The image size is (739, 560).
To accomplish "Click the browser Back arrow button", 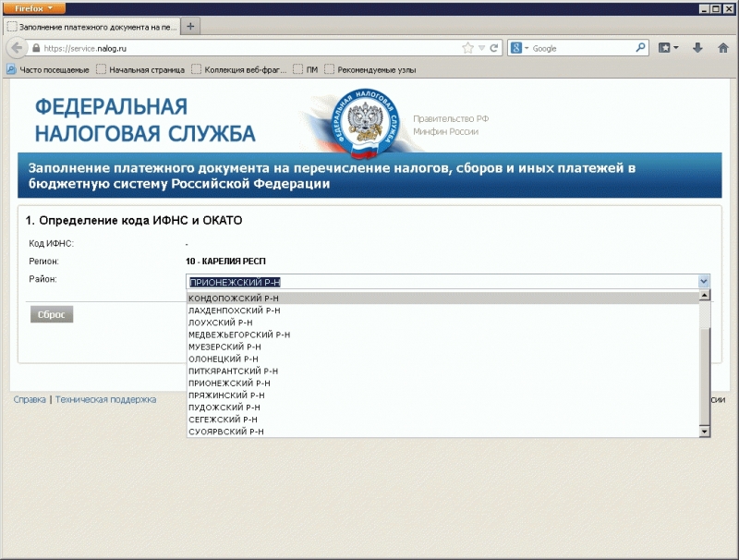I will pos(16,48).
